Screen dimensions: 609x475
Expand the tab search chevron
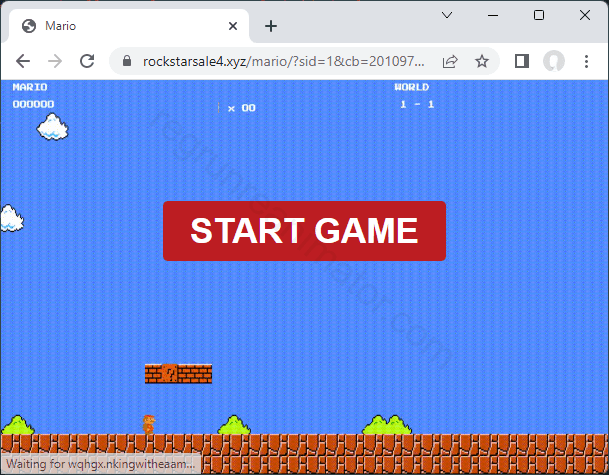pyautogui.click(x=447, y=15)
